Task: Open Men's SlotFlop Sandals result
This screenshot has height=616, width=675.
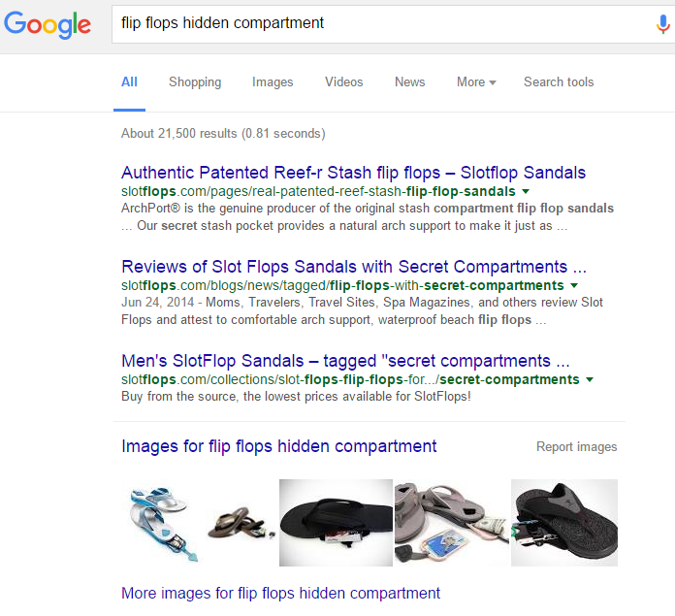Action: coord(345,361)
